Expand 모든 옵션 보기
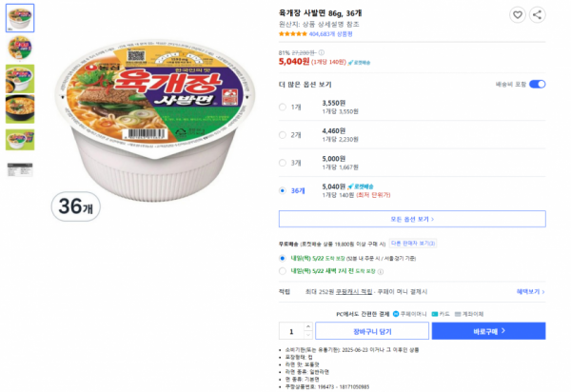This screenshot has width=571, height=392. [x=411, y=219]
